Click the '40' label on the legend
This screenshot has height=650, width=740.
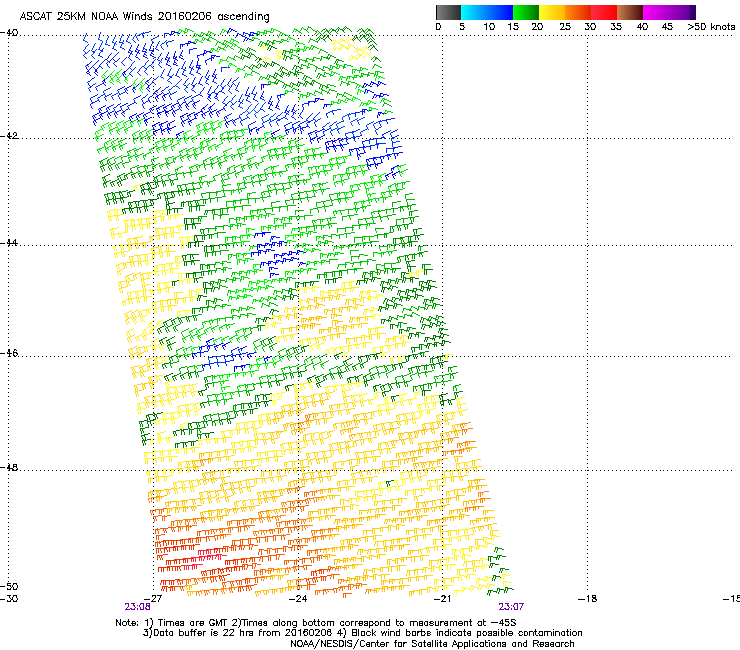(x=642, y=27)
